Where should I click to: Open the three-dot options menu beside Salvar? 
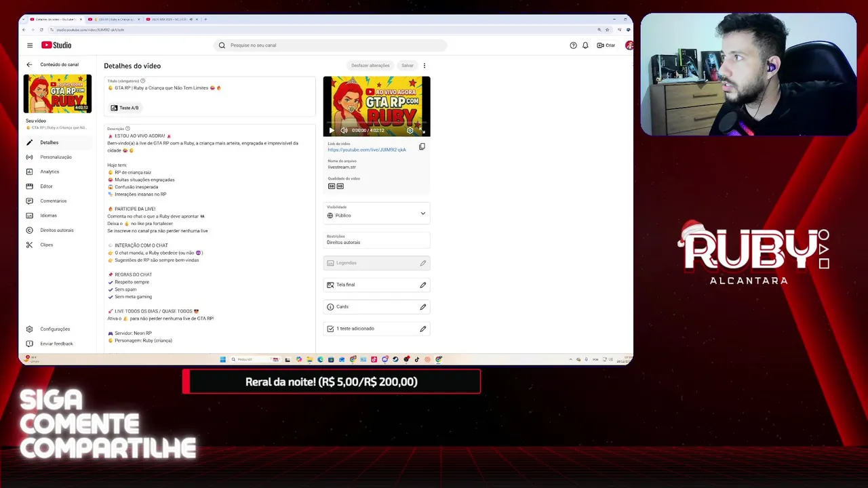pyautogui.click(x=425, y=66)
